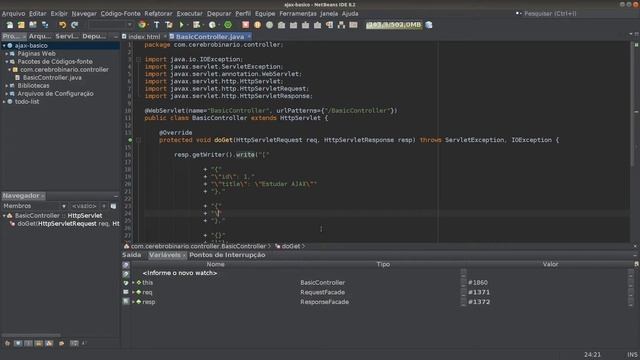
Task: Switch to the Pontos de Interrupção tab
Action: click(x=227, y=255)
